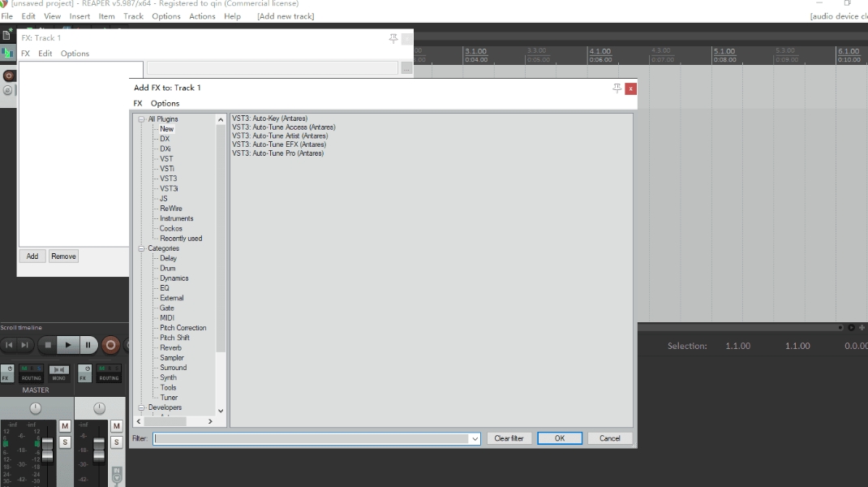The width and height of the screenshot is (868, 487).
Task: Select the Tuner category
Action: 169,398
